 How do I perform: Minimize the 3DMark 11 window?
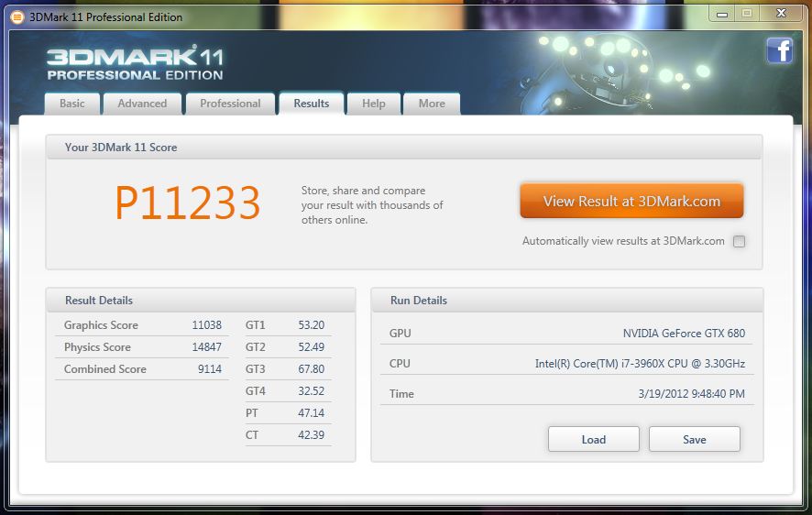coord(722,14)
